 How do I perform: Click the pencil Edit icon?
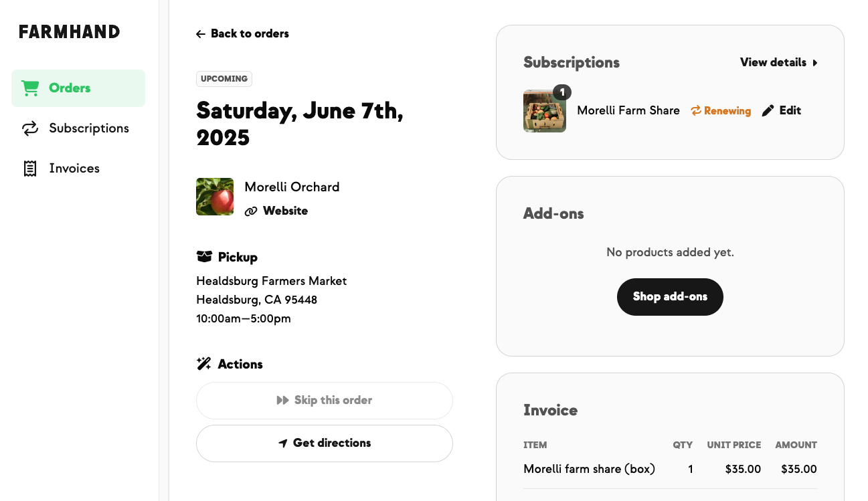(x=768, y=111)
